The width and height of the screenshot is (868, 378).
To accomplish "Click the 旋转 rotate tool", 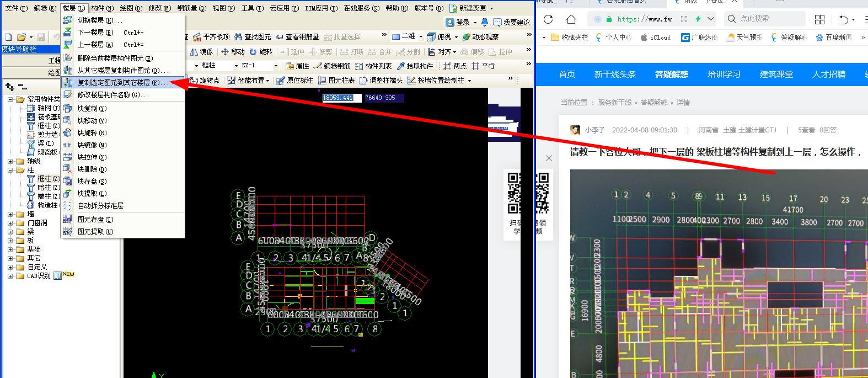I will coord(261,52).
